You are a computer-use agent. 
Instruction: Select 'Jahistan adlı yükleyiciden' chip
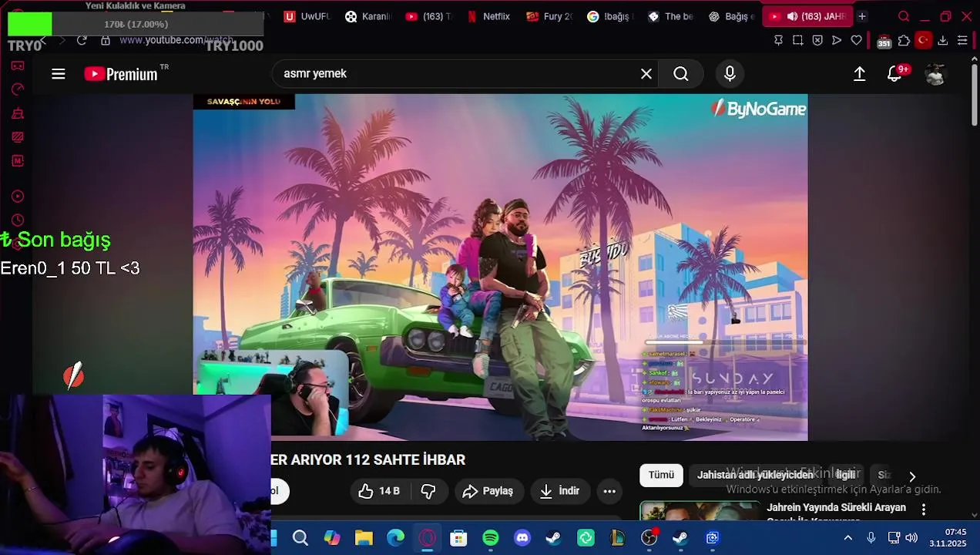[x=755, y=476]
